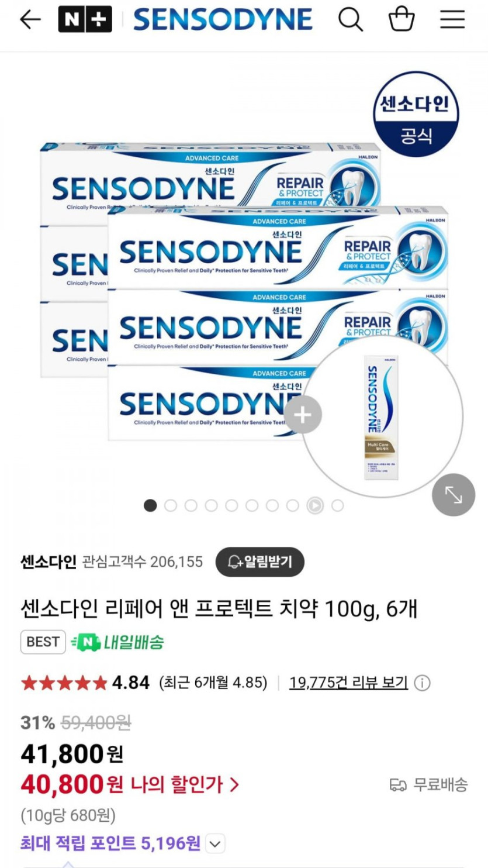Expand product image to fullscreen
The image size is (488, 868).
tap(454, 495)
